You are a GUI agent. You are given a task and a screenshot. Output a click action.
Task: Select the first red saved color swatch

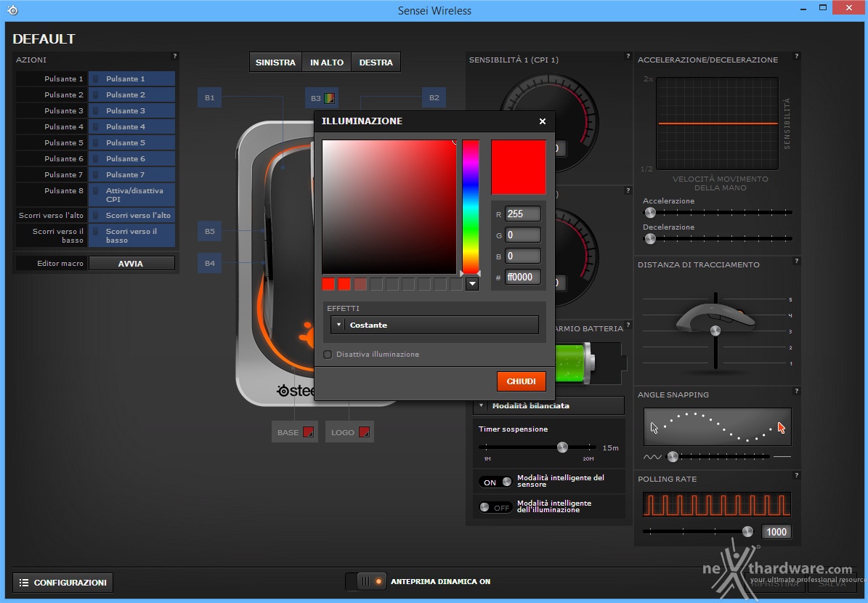click(328, 285)
